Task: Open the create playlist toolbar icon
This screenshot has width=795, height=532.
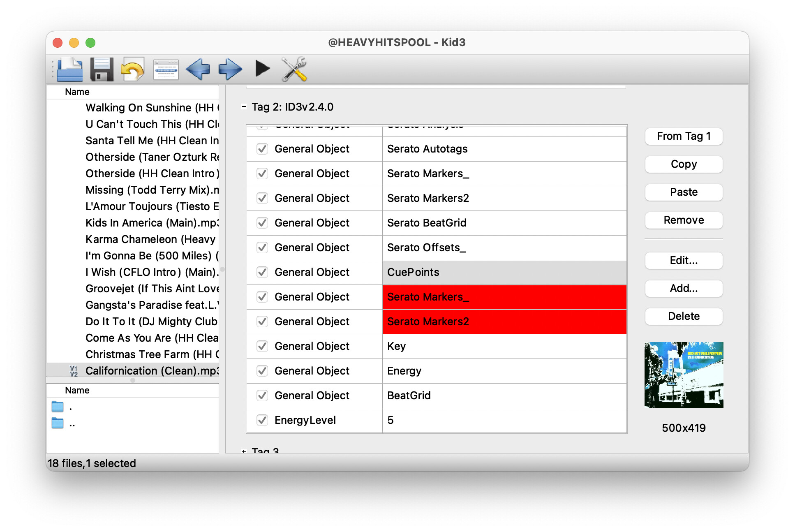Action: pyautogui.click(x=166, y=69)
